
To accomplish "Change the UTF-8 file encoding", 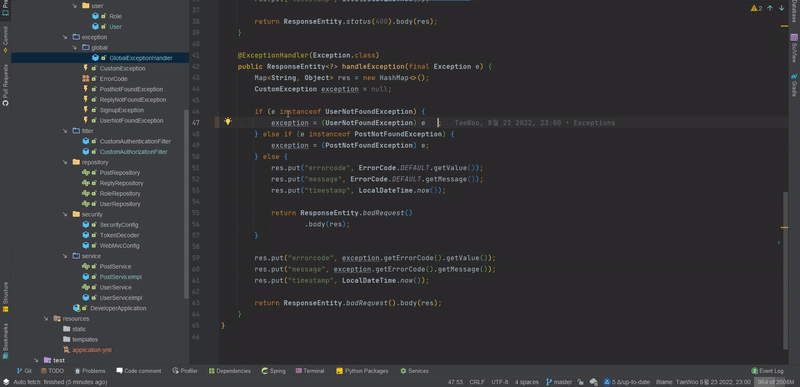I will pyautogui.click(x=499, y=382).
